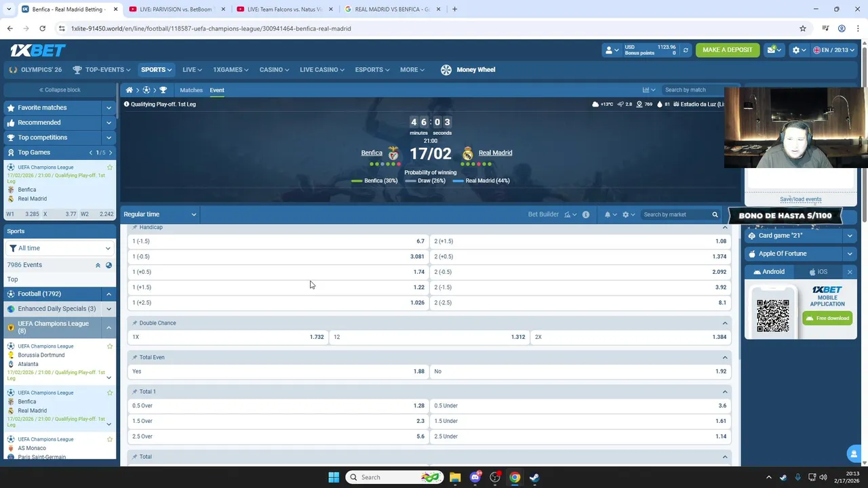
Task: Open the Real Madrid team link
Action: 495,153
